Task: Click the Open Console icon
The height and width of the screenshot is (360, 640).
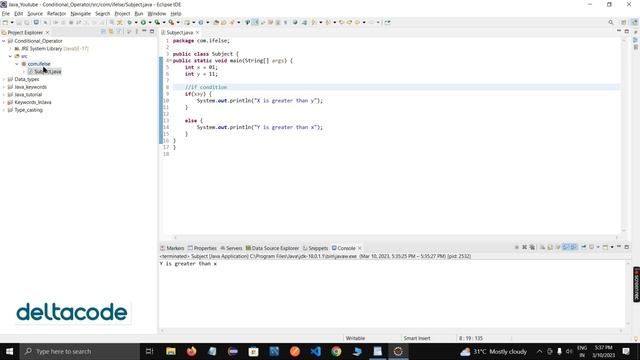Action: (606, 247)
